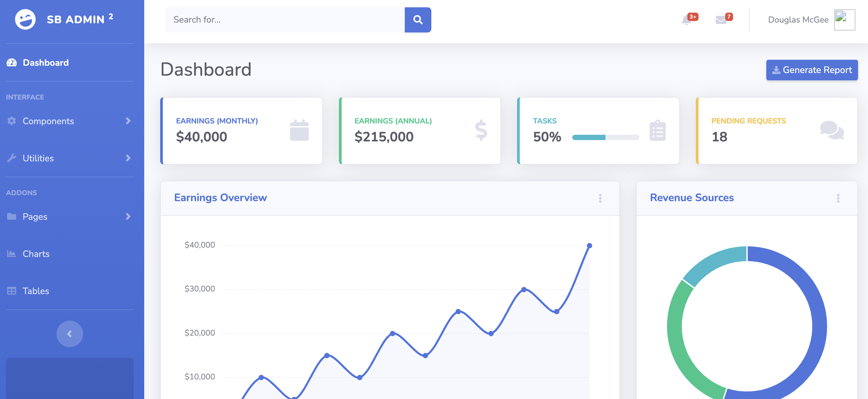Click the dollar sign icon in Annual card

click(x=481, y=130)
